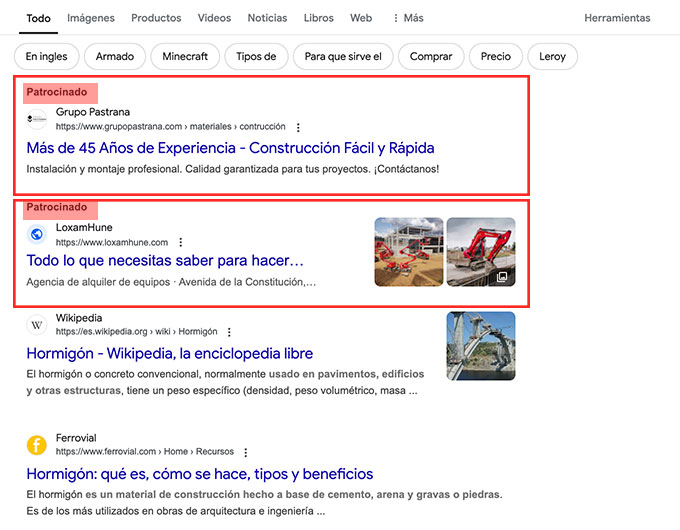Click the grupopastrana.com URL breadcrumb
The height and width of the screenshot is (530, 680).
(170, 127)
